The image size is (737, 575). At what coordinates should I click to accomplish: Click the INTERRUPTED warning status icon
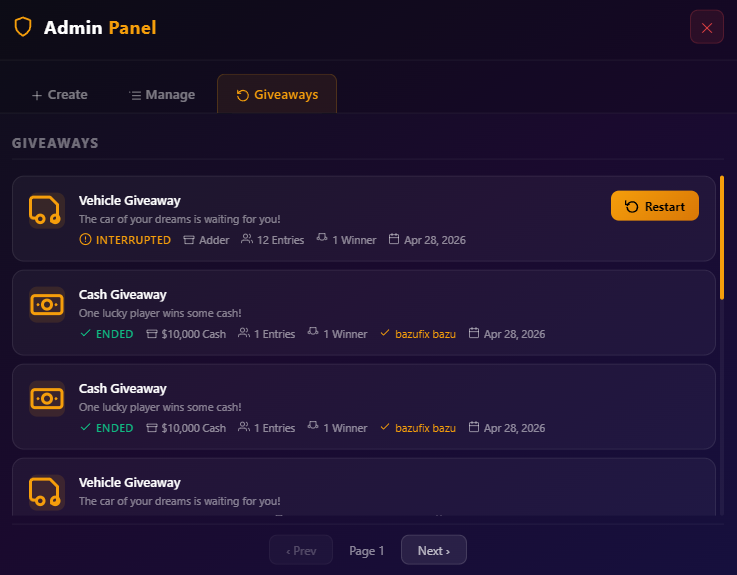coord(85,240)
